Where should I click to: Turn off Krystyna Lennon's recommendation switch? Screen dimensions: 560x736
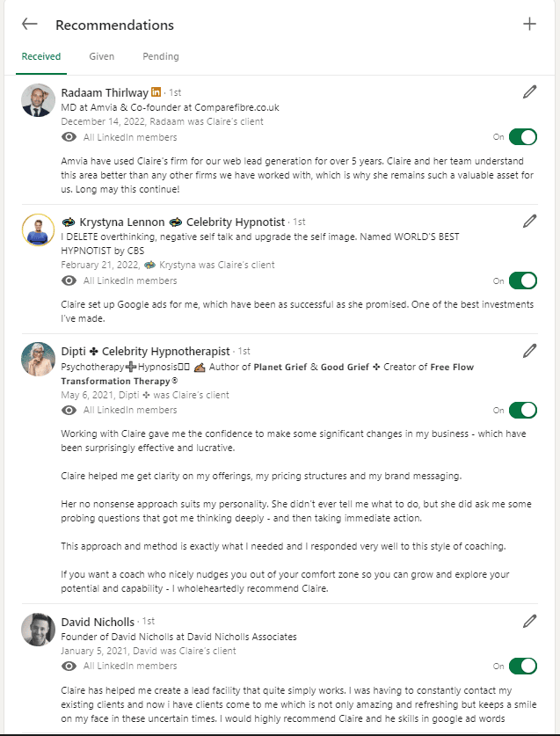click(x=522, y=281)
